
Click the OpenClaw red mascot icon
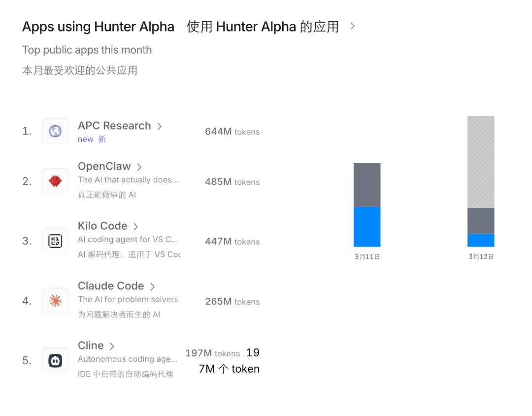pos(55,181)
